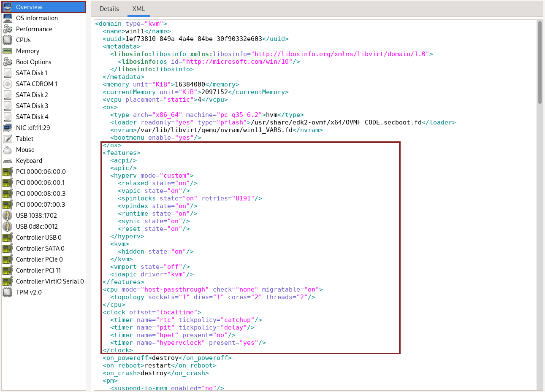
Task: Click the bootmenu enable line
Action: 156,138
